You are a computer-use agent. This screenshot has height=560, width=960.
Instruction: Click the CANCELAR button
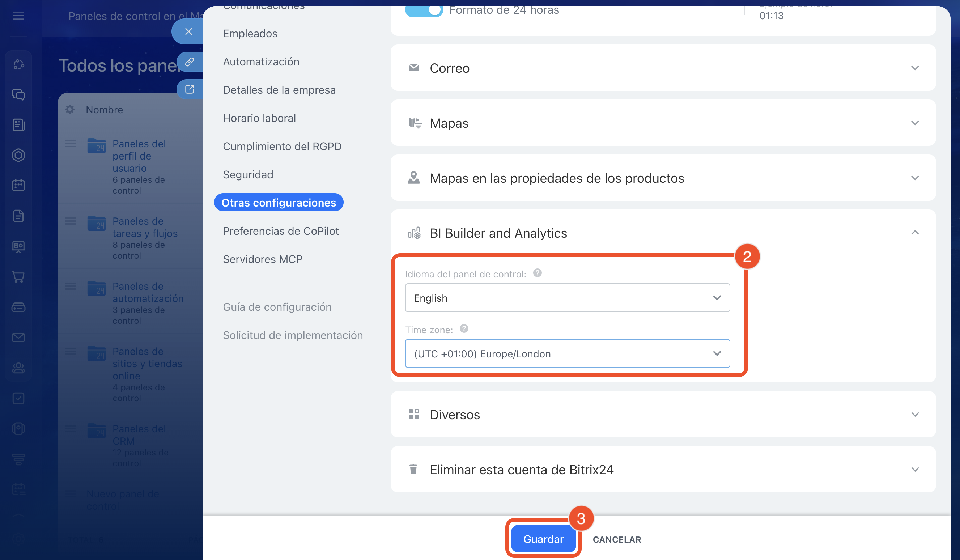pyautogui.click(x=617, y=539)
